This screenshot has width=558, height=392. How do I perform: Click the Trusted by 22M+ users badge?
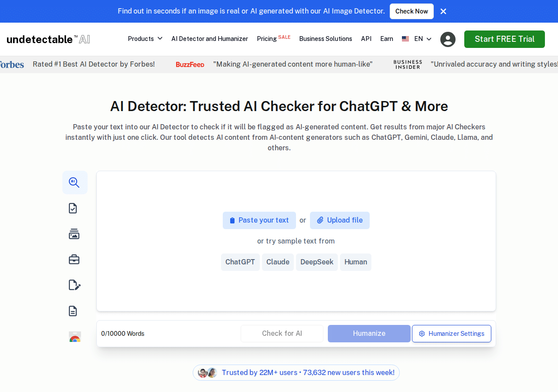[296, 373]
